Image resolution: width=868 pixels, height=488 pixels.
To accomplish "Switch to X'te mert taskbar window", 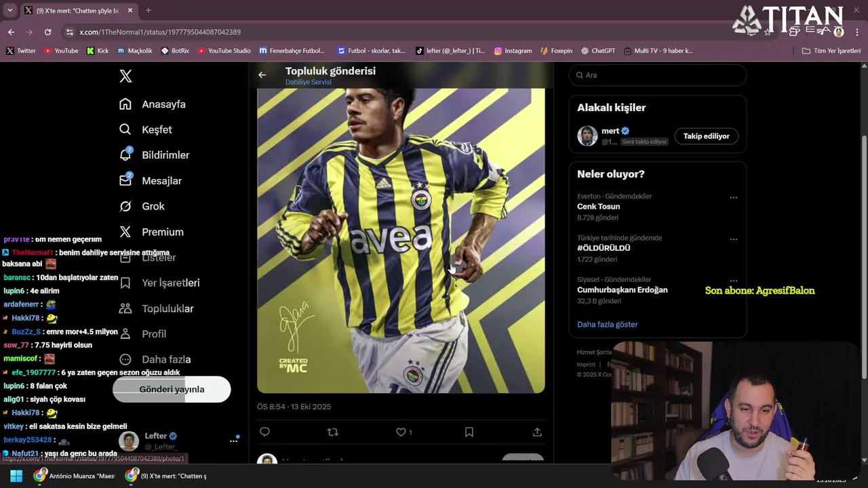I will [167, 476].
